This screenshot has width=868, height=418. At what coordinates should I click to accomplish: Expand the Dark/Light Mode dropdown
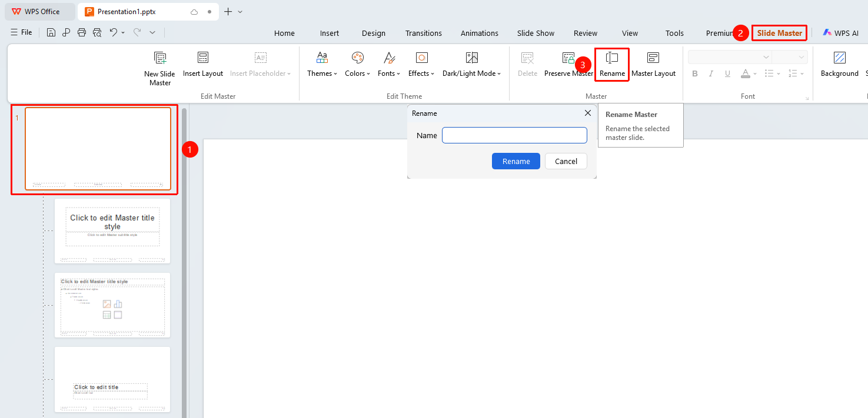(471, 73)
